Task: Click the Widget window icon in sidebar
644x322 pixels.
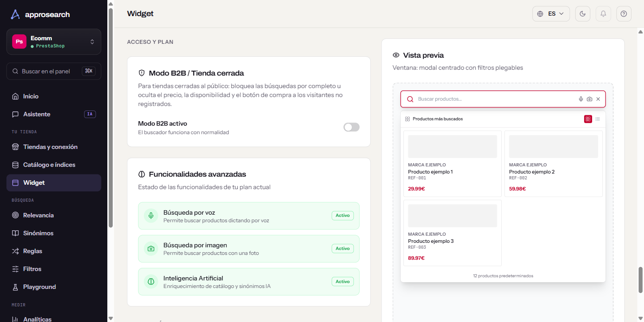Action: [15, 182]
